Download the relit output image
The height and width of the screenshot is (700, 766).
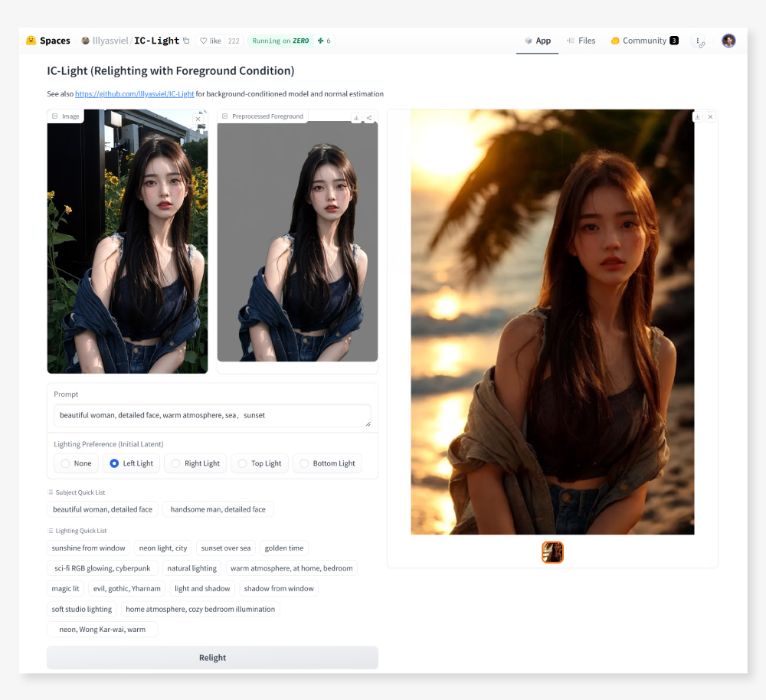tap(698, 117)
